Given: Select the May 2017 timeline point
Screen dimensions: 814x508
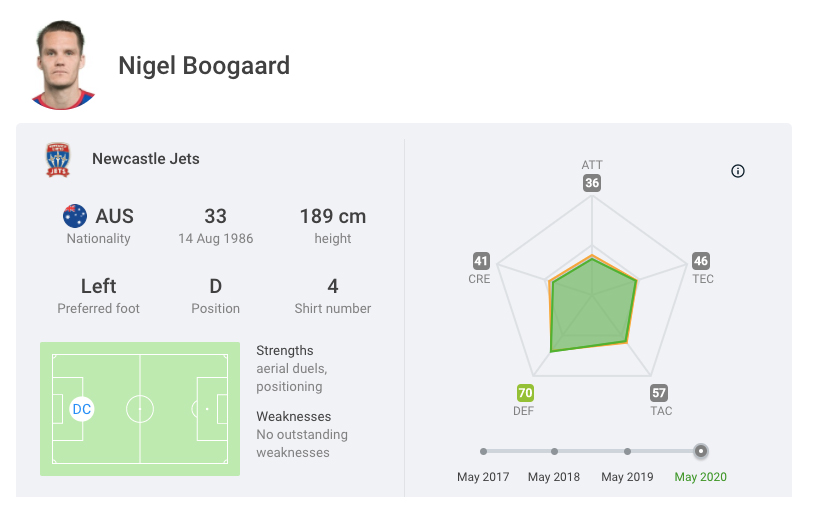Looking at the screenshot, I should pos(483,451).
